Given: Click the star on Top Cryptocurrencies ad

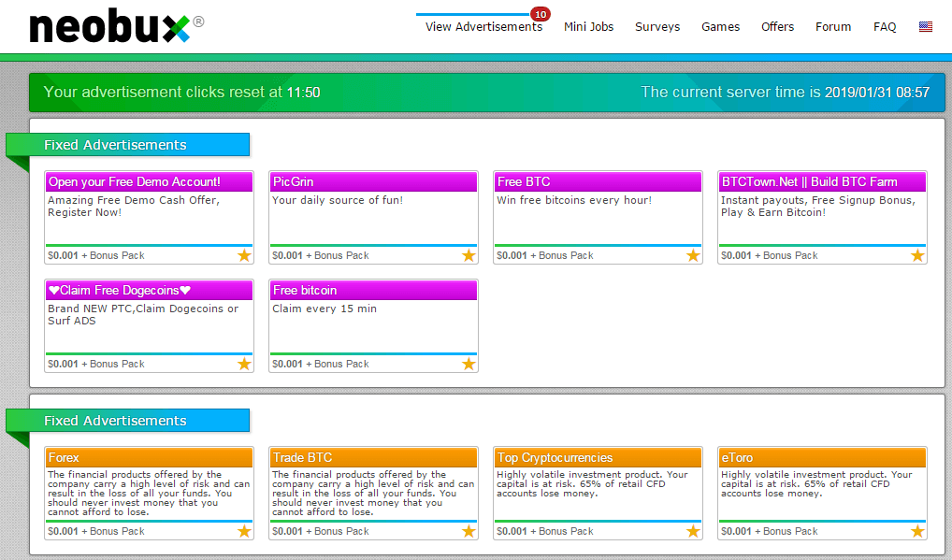Looking at the screenshot, I should click(693, 531).
